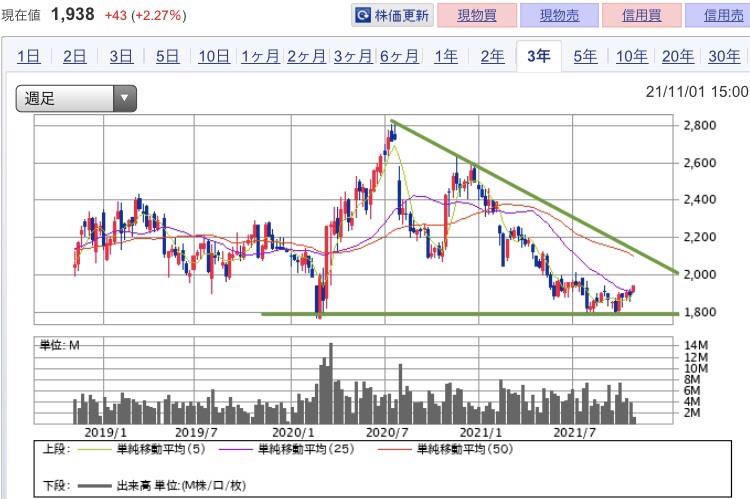
Task: Open the 20年 chart tab
Action: [678, 56]
